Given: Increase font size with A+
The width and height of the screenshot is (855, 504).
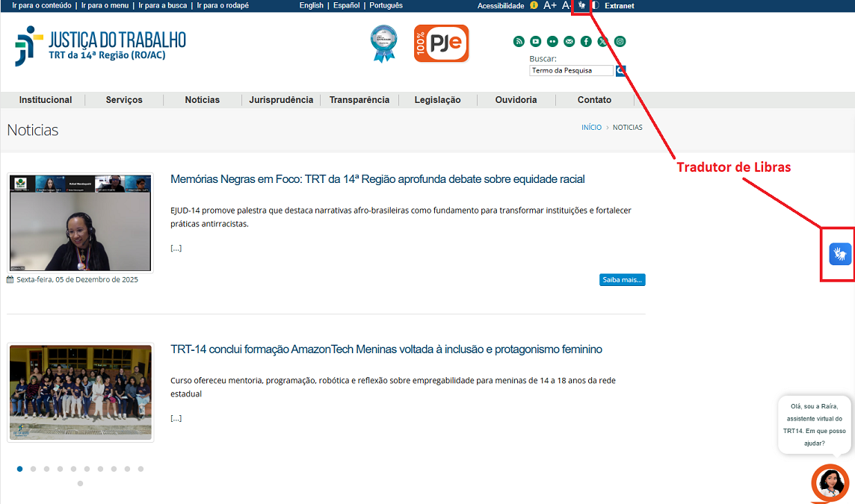Looking at the screenshot, I should 549,5.
